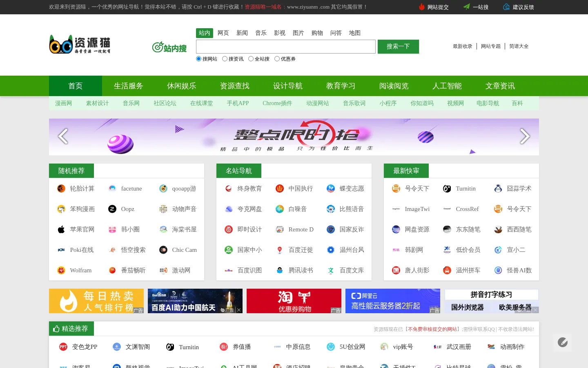Click the Apple logo icon for 苹果官网
588x368 pixels.
point(61,229)
